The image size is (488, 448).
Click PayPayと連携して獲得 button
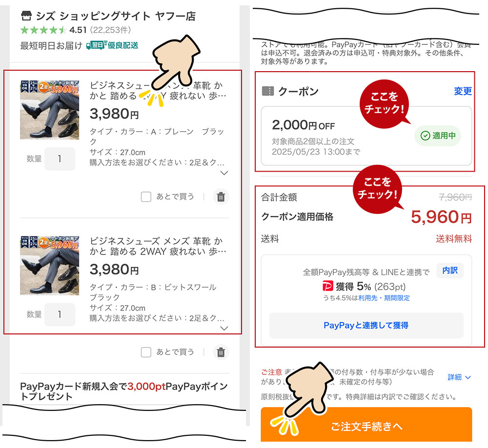click(366, 326)
